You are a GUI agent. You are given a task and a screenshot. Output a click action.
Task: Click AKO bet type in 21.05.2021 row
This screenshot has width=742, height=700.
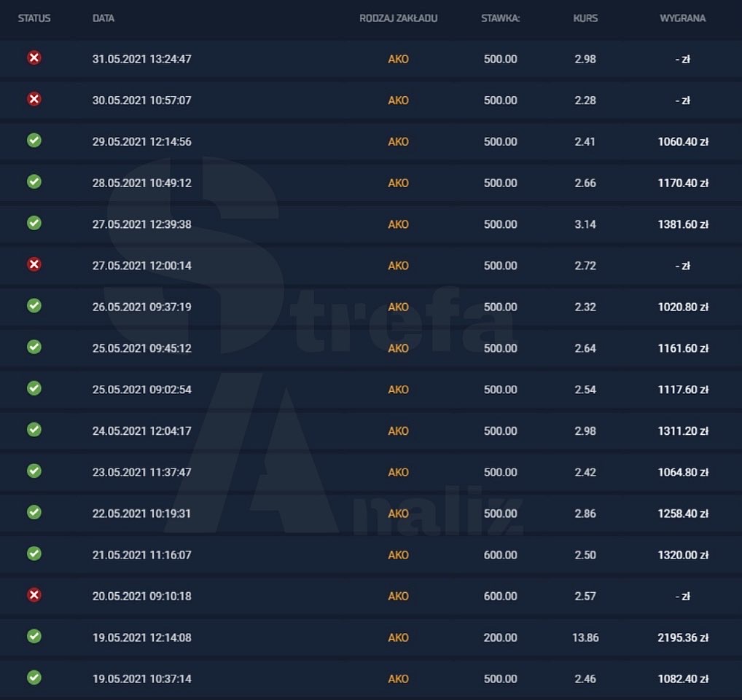pos(399,555)
